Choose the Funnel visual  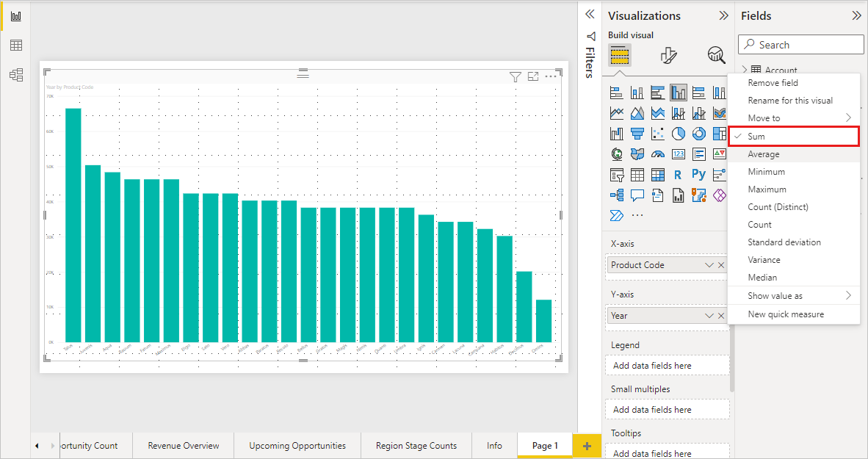click(637, 134)
